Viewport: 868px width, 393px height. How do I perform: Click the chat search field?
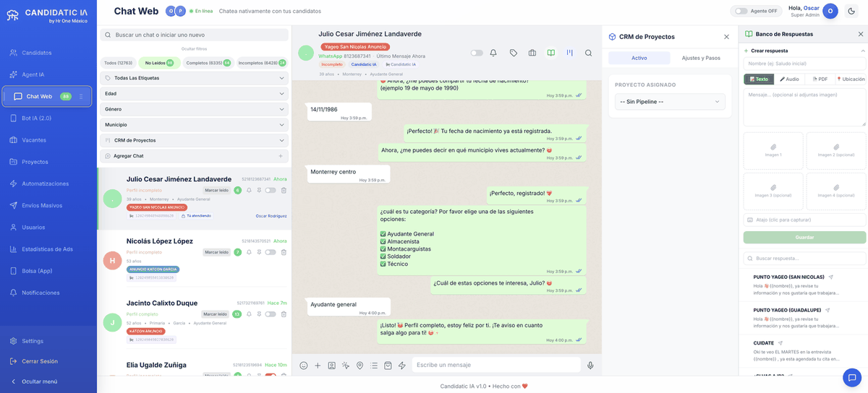pos(194,35)
